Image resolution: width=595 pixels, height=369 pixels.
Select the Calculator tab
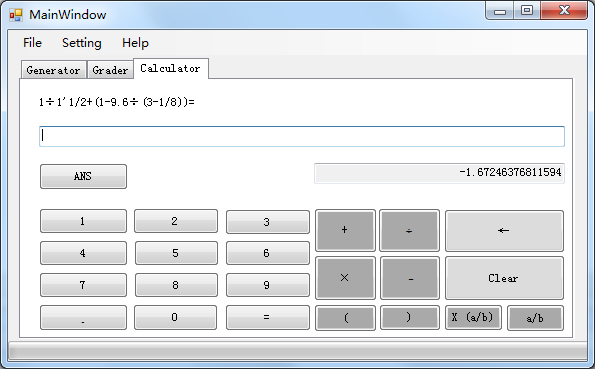tap(170, 68)
